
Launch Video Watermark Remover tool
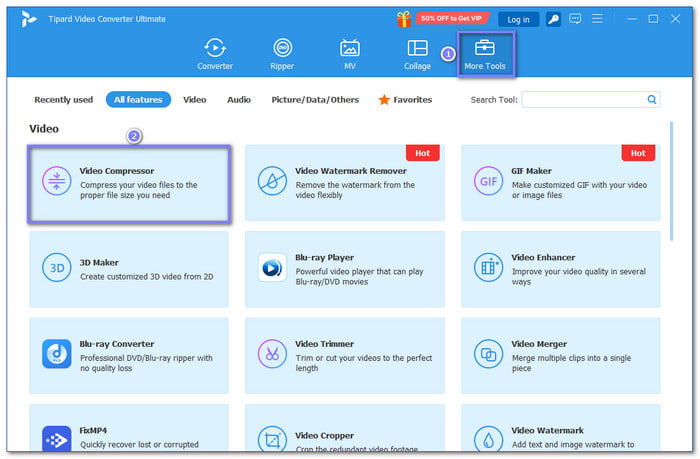[x=344, y=182]
